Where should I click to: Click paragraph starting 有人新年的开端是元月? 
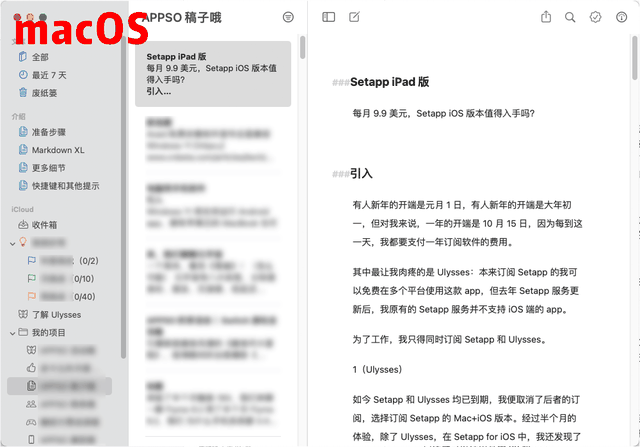(467, 223)
